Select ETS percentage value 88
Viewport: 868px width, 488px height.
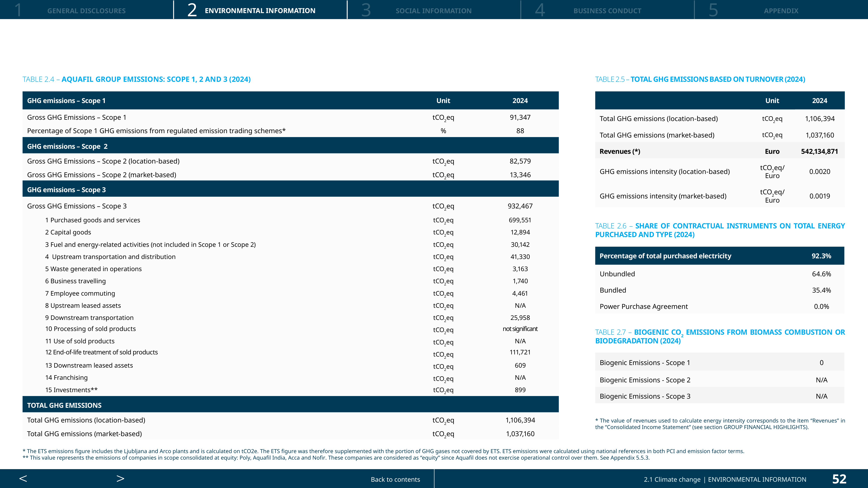[x=520, y=131]
